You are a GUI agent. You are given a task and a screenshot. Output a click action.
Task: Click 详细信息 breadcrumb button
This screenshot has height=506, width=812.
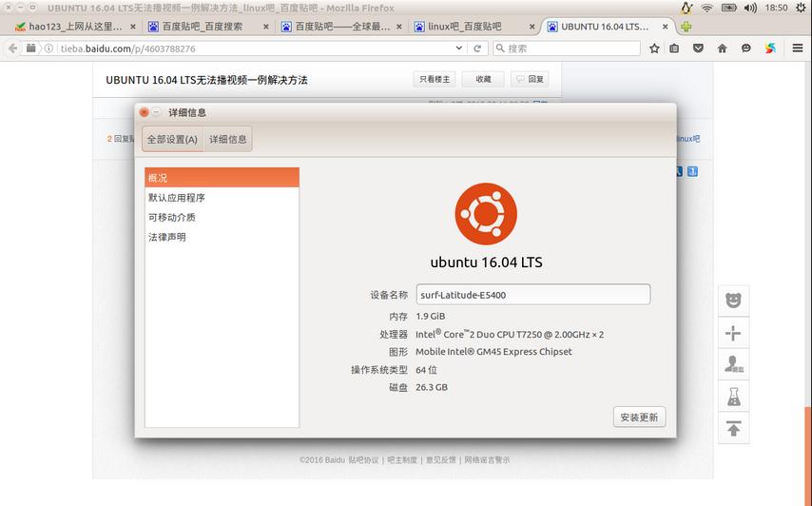[228, 139]
